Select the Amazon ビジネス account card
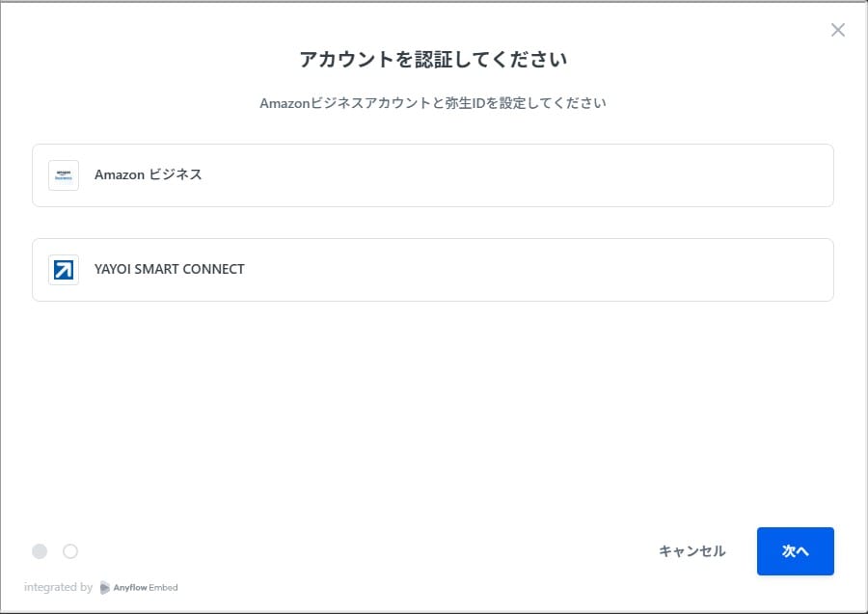The image size is (868, 614). (x=433, y=175)
